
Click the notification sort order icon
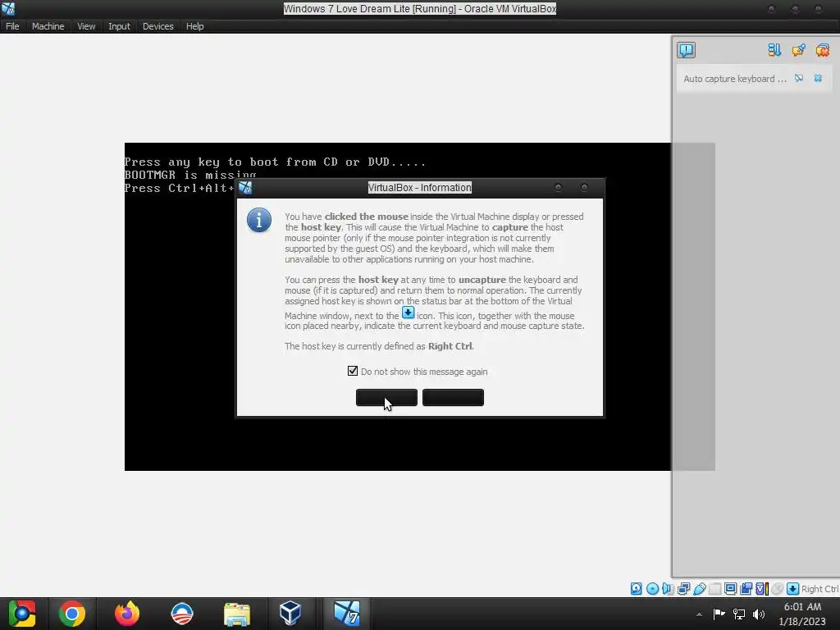774,50
